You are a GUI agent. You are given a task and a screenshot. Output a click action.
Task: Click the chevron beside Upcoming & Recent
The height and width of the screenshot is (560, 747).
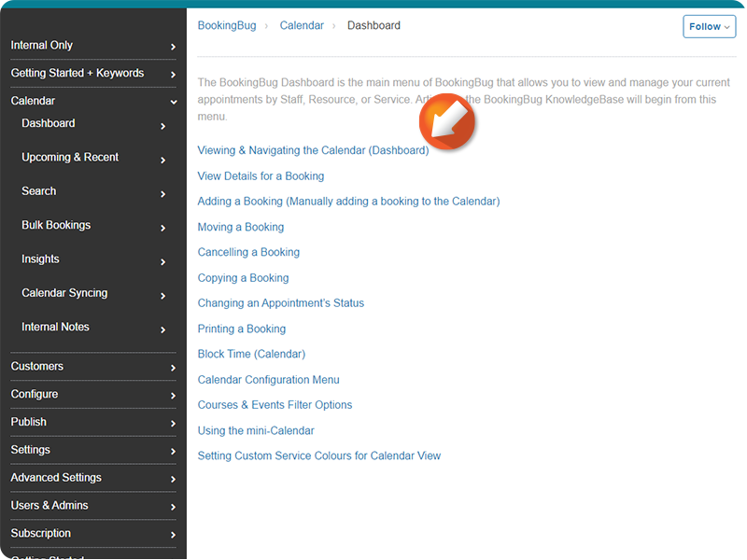click(163, 161)
